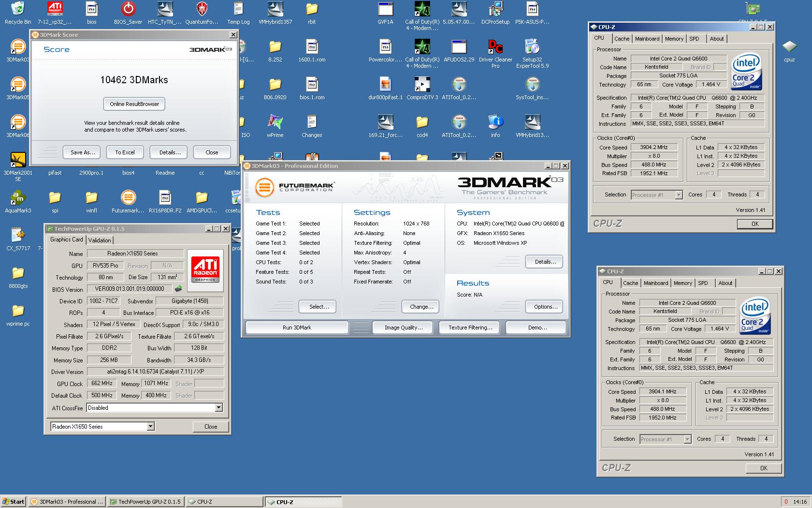Expand the Radeon X1650 Series card selector
The width and height of the screenshot is (812, 508).
(150, 427)
